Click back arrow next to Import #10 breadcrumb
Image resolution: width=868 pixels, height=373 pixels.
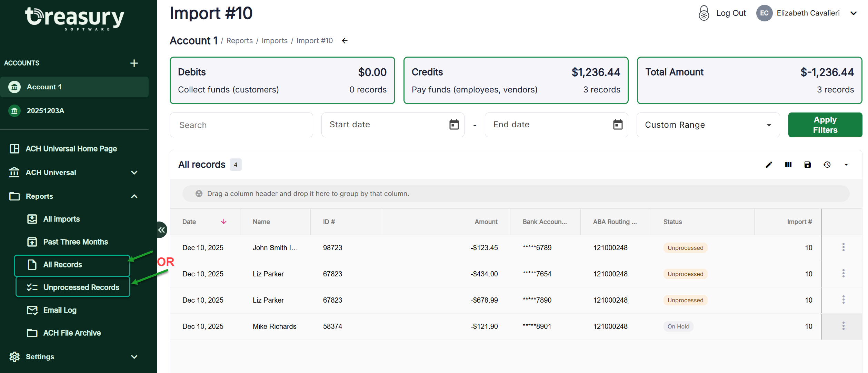(x=345, y=41)
